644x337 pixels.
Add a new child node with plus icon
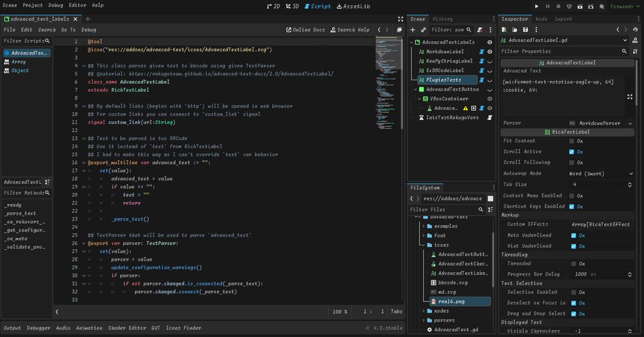tap(413, 30)
